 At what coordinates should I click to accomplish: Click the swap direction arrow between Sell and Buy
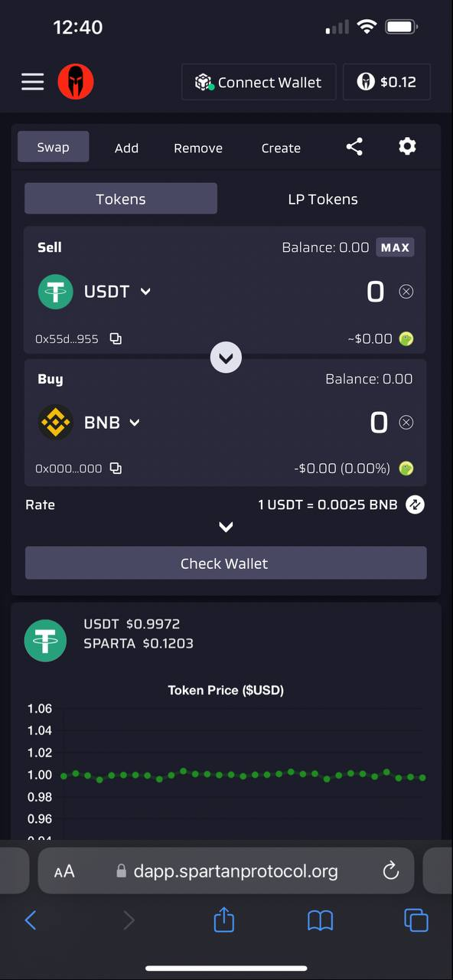(226, 357)
